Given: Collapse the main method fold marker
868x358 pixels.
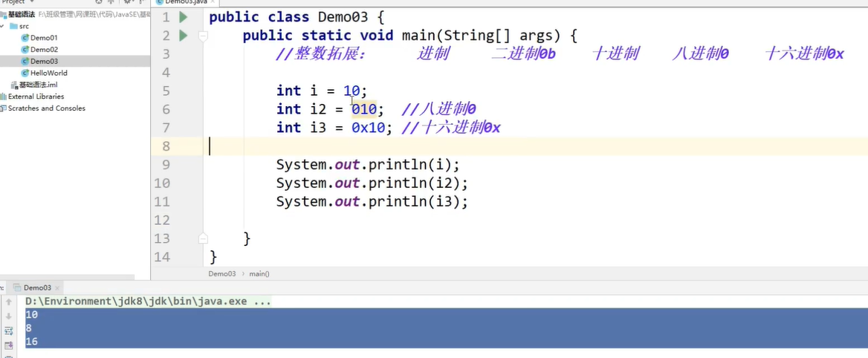Looking at the screenshot, I should [203, 36].
